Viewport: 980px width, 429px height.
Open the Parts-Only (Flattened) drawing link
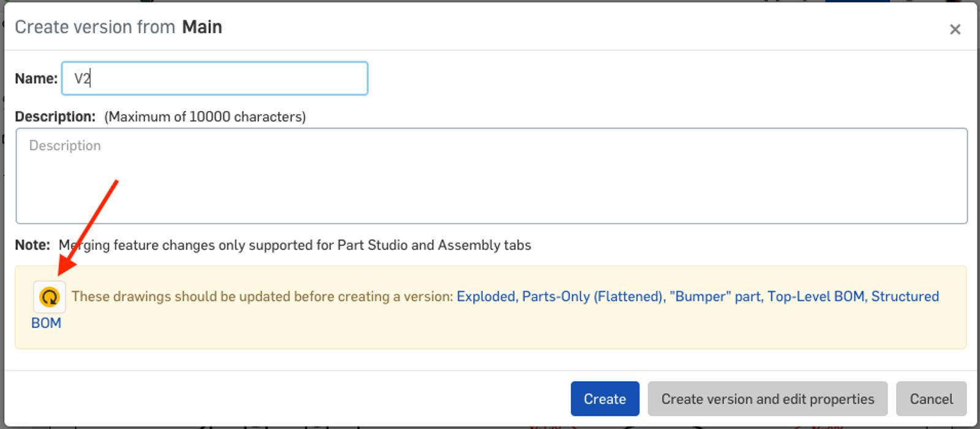coord(592,297)
